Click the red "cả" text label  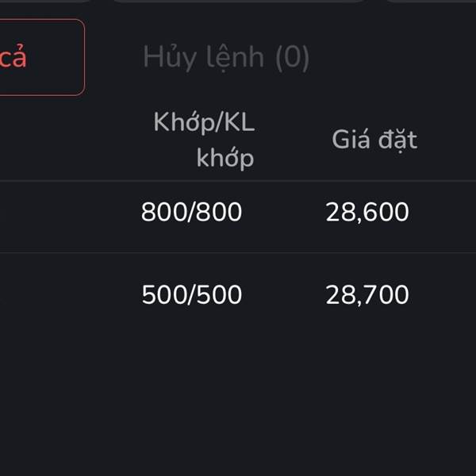13,57
